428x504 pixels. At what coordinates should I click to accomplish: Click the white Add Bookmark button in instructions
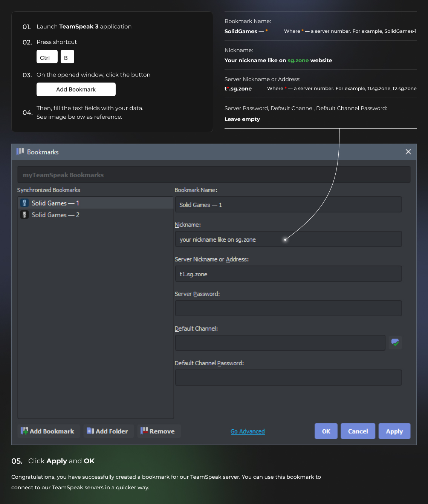click(x=76, y=89)
